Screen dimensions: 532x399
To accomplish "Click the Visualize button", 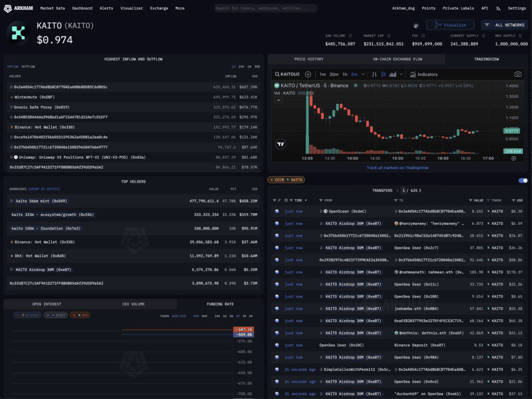I will pyautogui.click(x=450, y=25).
